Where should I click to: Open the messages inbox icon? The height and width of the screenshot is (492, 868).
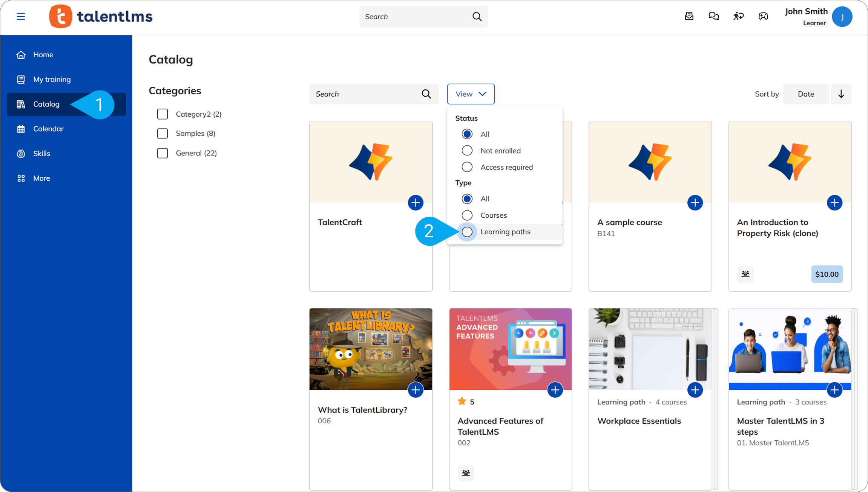689,16
